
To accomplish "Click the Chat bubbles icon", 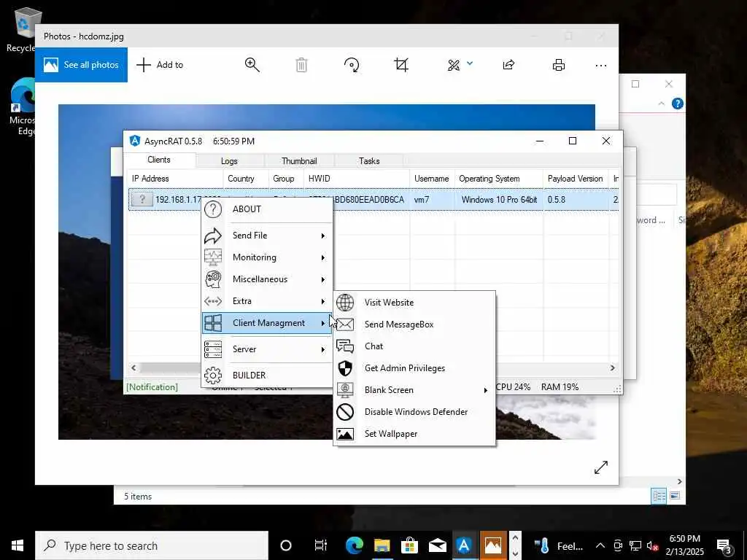I will click(x=345, y=346).
